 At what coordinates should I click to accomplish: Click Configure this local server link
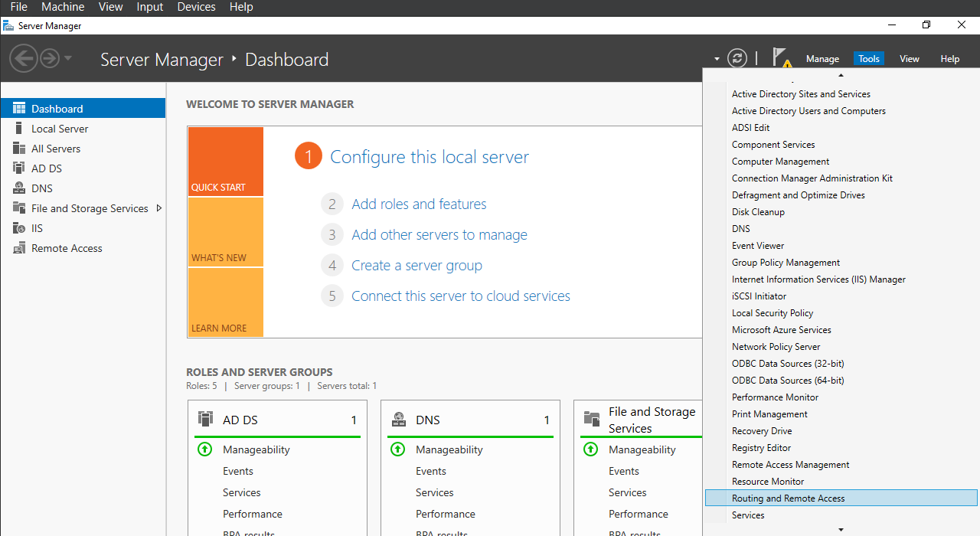click(430, 157)
